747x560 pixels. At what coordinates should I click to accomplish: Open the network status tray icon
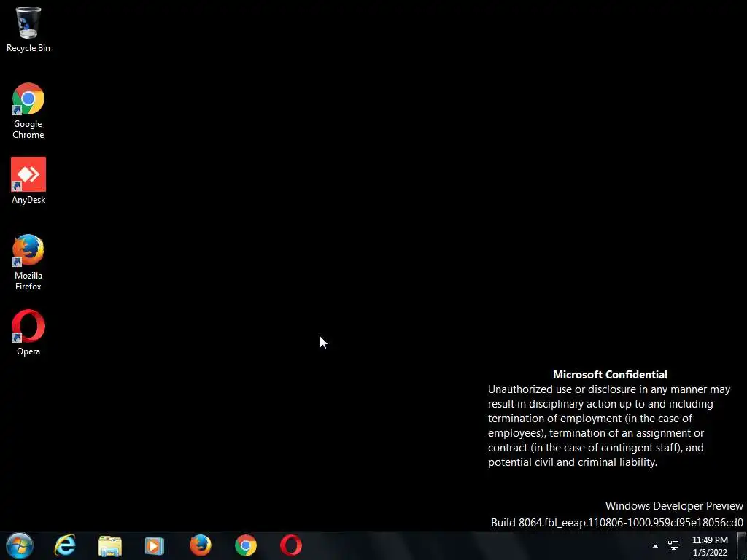[673, 545]
